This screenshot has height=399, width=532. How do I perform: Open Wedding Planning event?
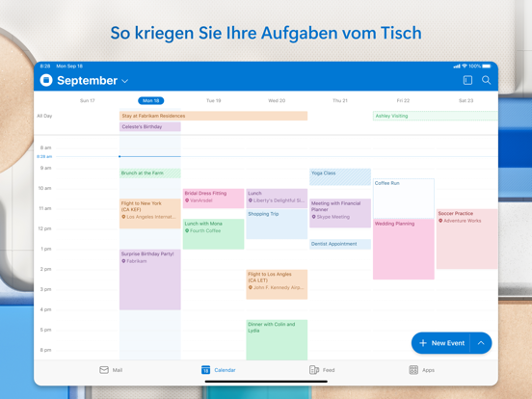coord(404,250)
